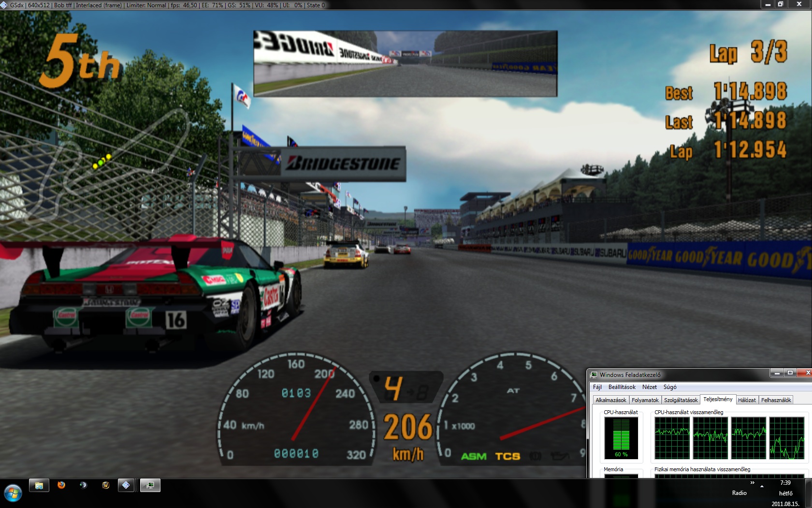Viewport: 812px width, 508px height.
Task: Select the Task Manager taskbar button
Action: click(150, 485)
